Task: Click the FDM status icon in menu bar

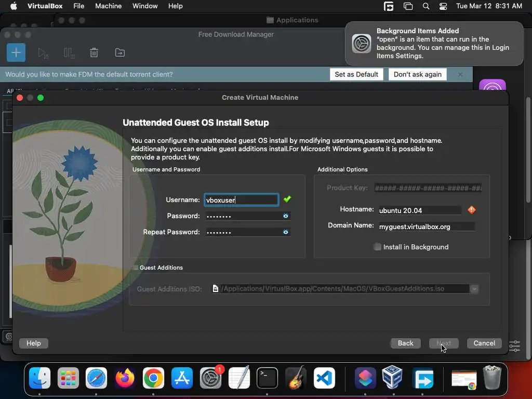Action: (x=389, y=6)
